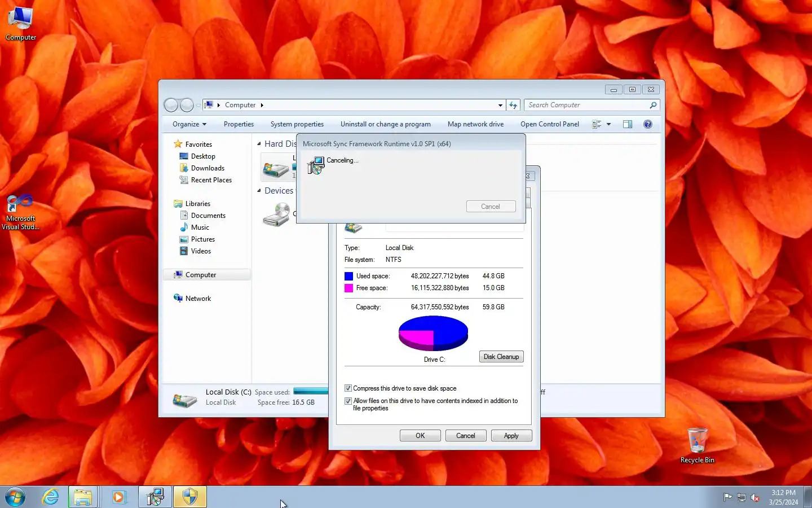This screenshot has height=508, width=812.
Task: Click the muted volume tray icon
Action: tap(755, 497)
